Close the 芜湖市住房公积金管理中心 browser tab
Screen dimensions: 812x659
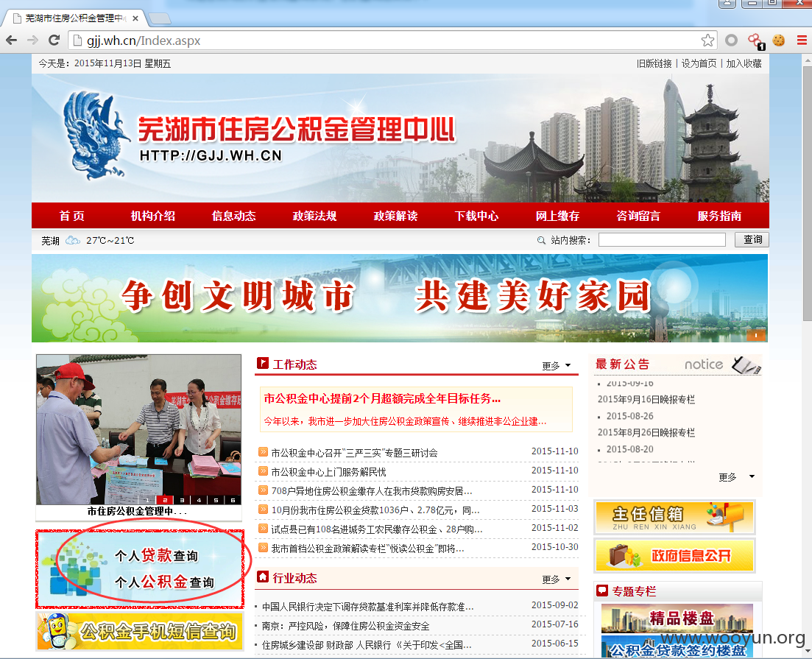pos(135,18)
